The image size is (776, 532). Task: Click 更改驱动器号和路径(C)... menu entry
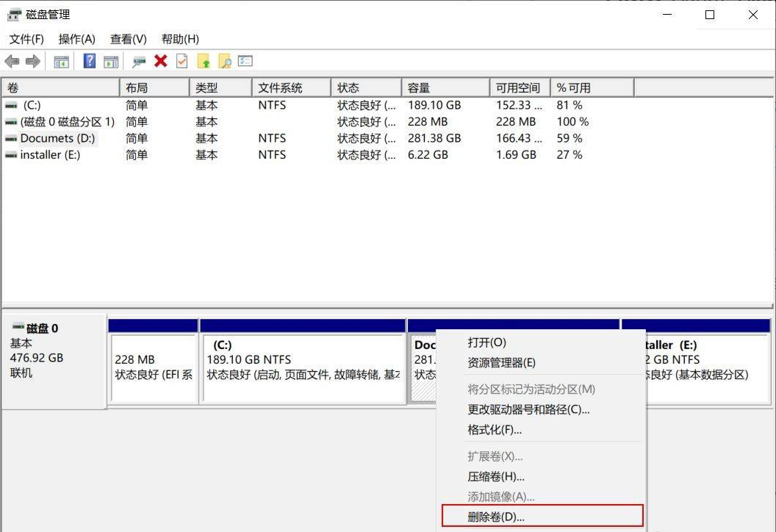[528, 409]
